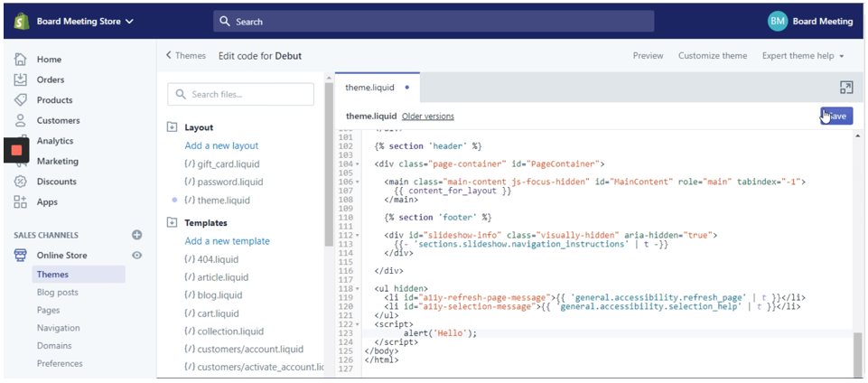Fold code at line 112
The width and height of the screenshot is (868, 383).
click(357, 235)
